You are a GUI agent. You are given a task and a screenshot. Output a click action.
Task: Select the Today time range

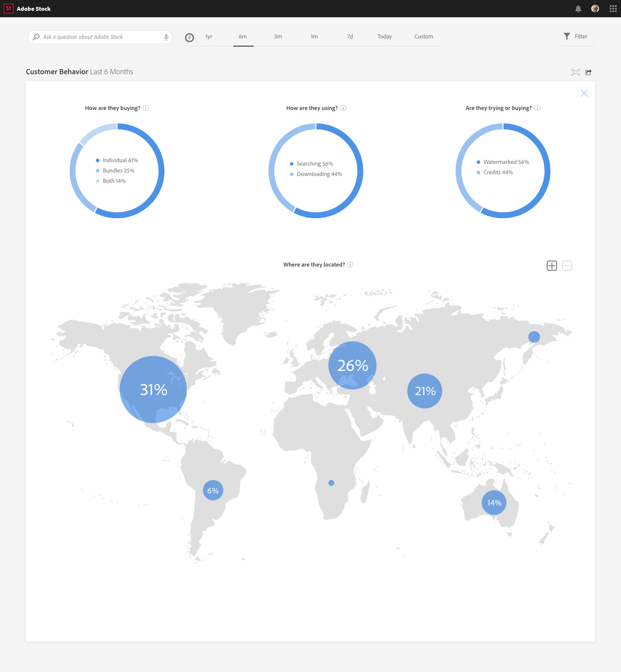coord(384,37)
